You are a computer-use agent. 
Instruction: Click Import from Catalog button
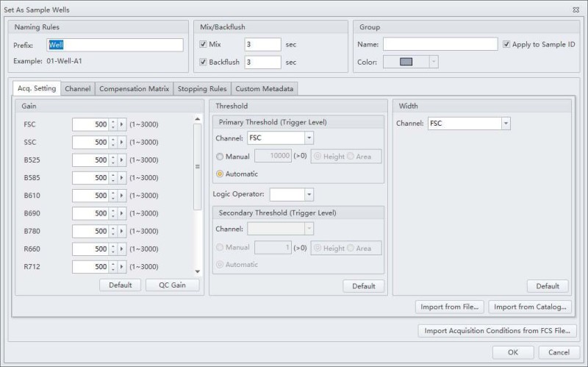(x=530, y=307)
